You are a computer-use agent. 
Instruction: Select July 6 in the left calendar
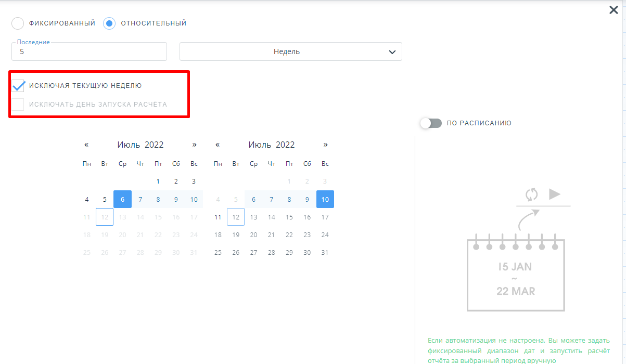pos(122,199)
